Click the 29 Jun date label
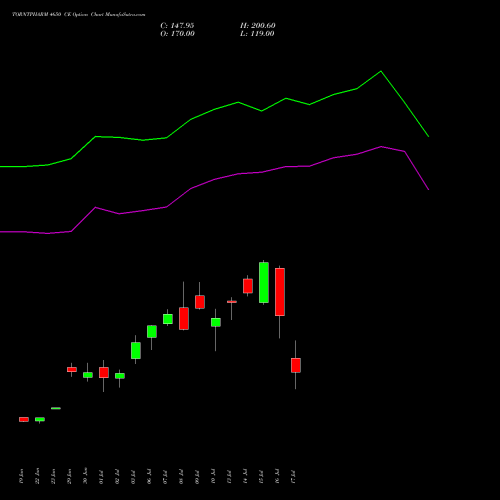500x500 pixels. click(x=70, y=477)
